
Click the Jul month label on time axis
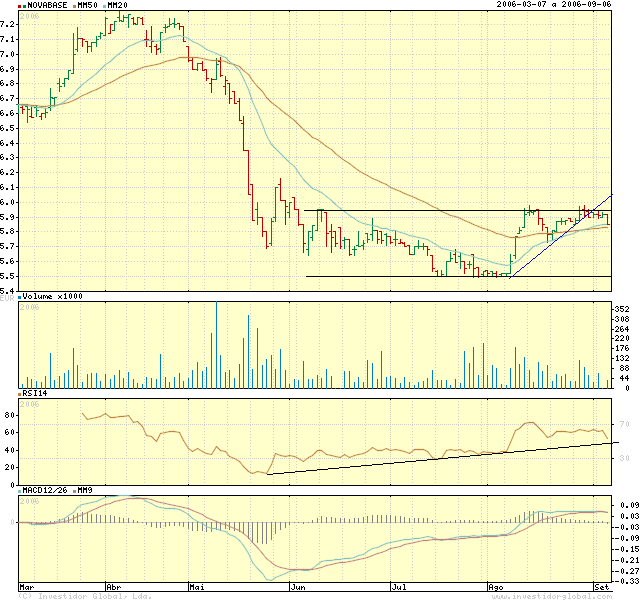[x=399, y=587]
